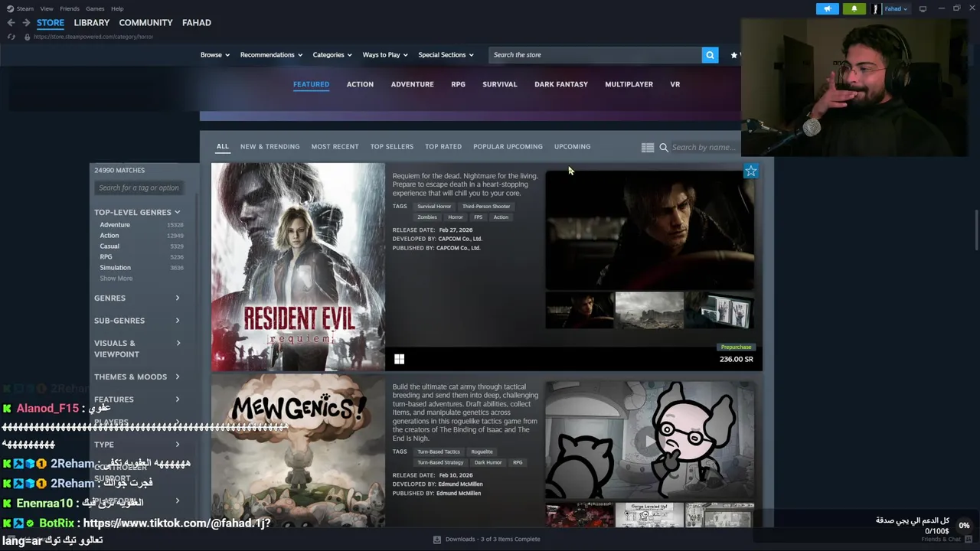This screenshot has height=551, width=980.
Task: Expand the Themes & Moods filter
Action: [137, 377]
